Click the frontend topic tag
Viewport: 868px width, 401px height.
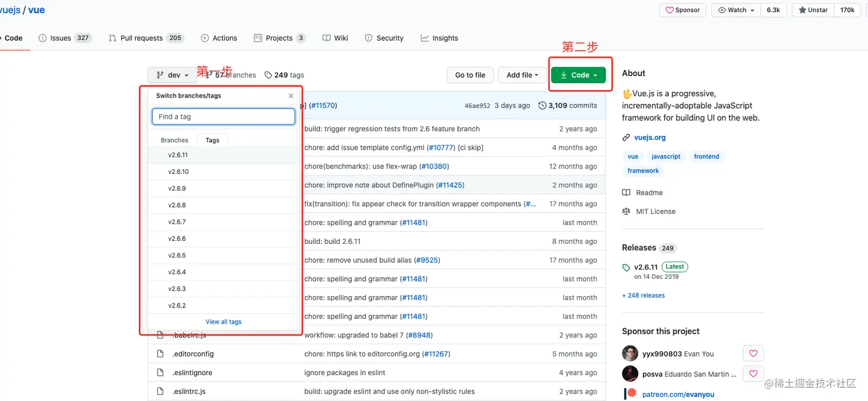706,157
